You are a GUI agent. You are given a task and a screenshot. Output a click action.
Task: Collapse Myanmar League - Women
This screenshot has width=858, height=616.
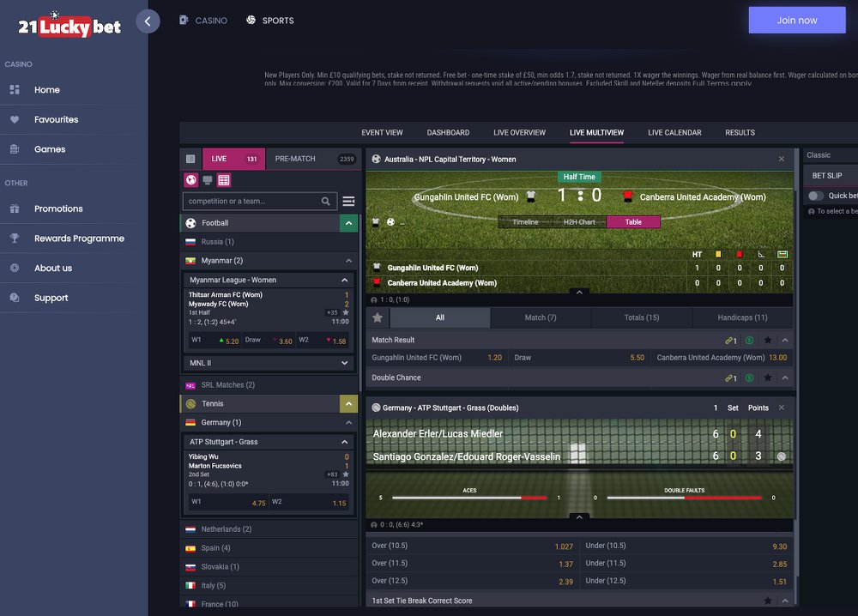click(345, 280)
